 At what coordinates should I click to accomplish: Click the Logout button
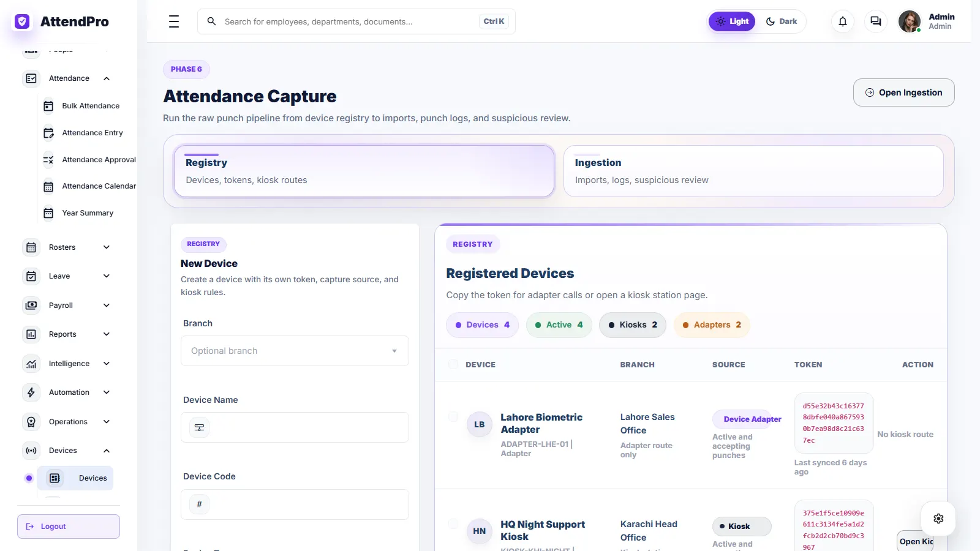click(69, 527)
